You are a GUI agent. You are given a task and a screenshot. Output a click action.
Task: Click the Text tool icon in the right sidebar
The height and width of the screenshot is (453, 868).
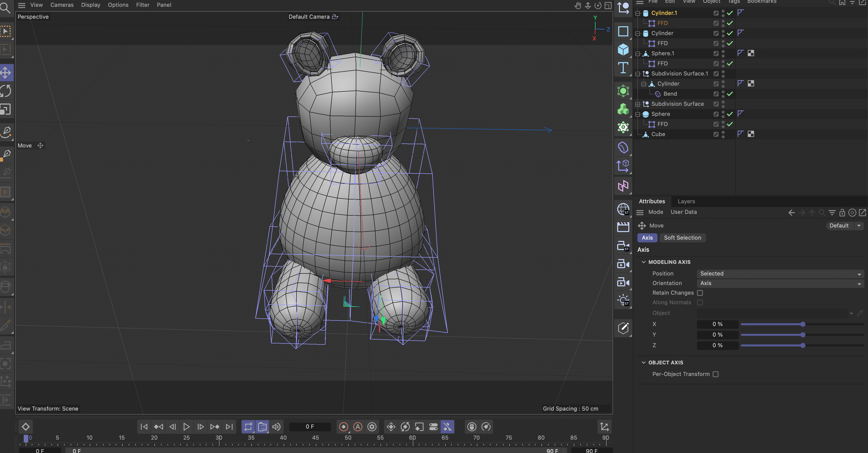(x=623, y=68)
